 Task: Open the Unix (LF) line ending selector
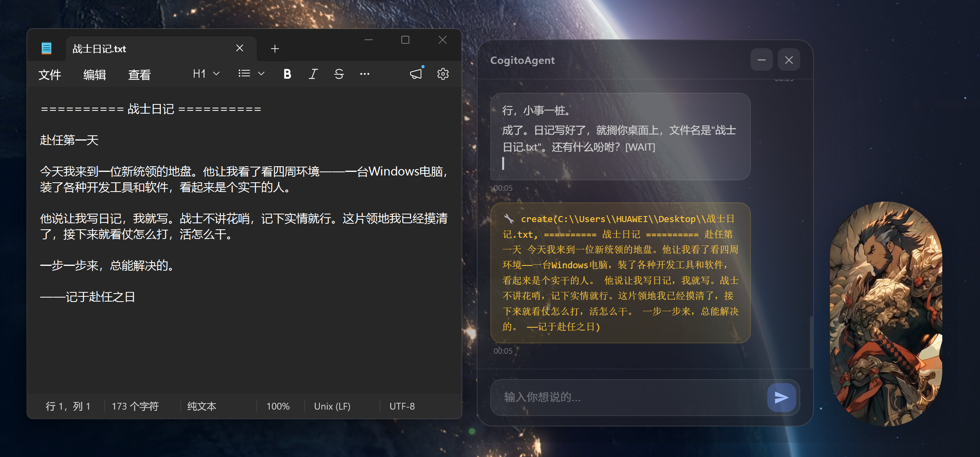[x=332, y=406]
